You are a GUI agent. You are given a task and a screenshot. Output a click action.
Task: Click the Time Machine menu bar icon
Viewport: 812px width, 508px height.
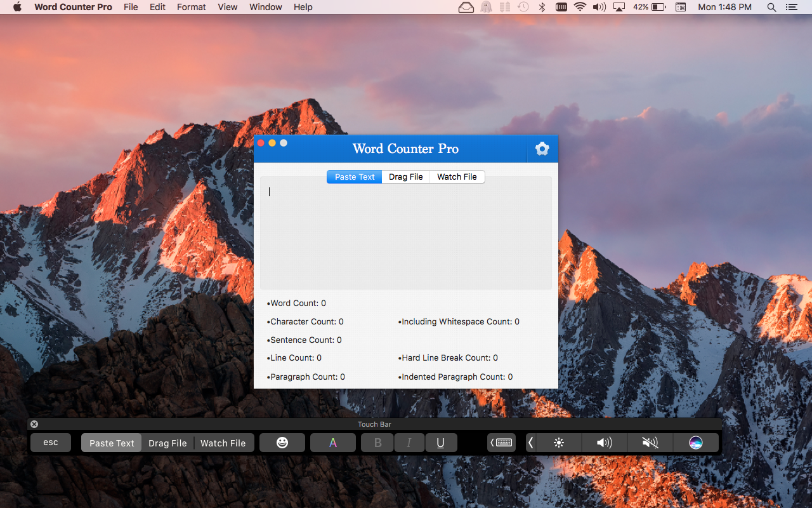(x=523, y=7)
